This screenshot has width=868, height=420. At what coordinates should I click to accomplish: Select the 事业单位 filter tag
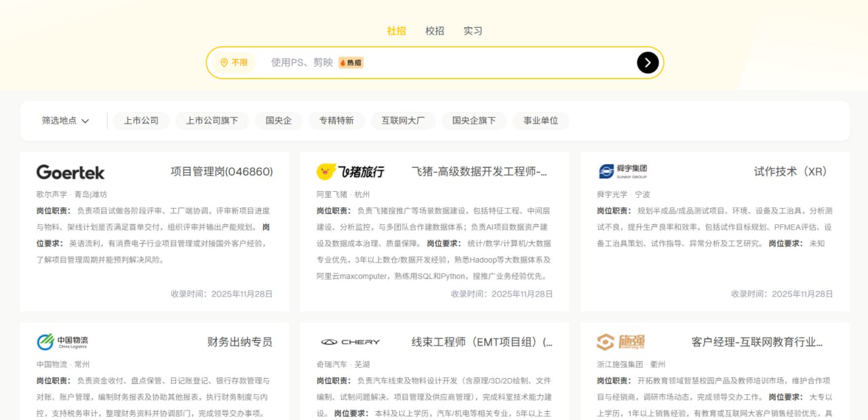click(540, 121)
